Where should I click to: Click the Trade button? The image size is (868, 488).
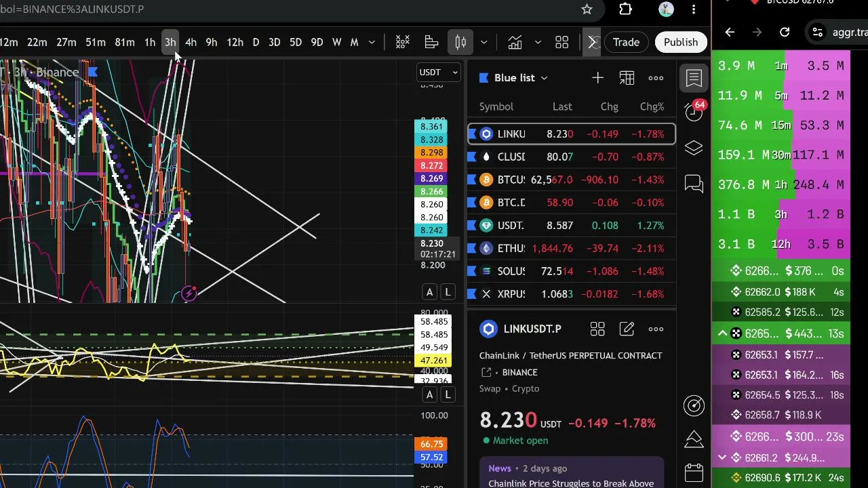[626, 42]
